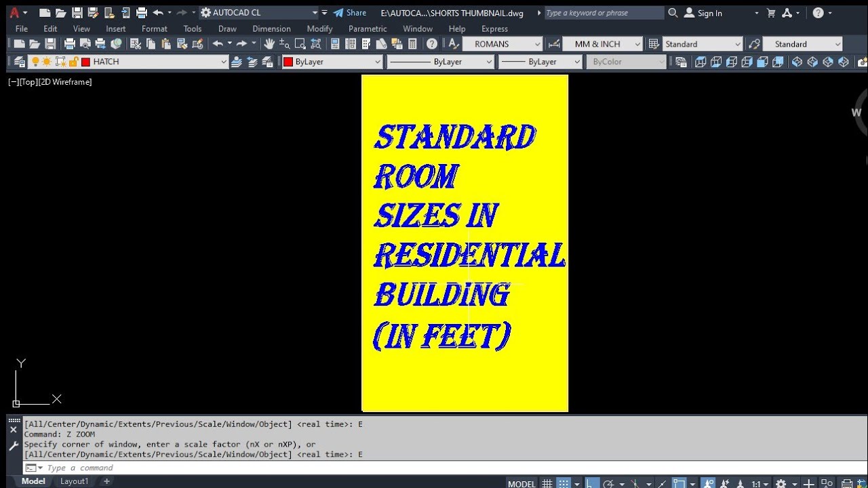Click the keyword search input field
The width and height of the screenshot is (868, 488).
click(605, 13)
